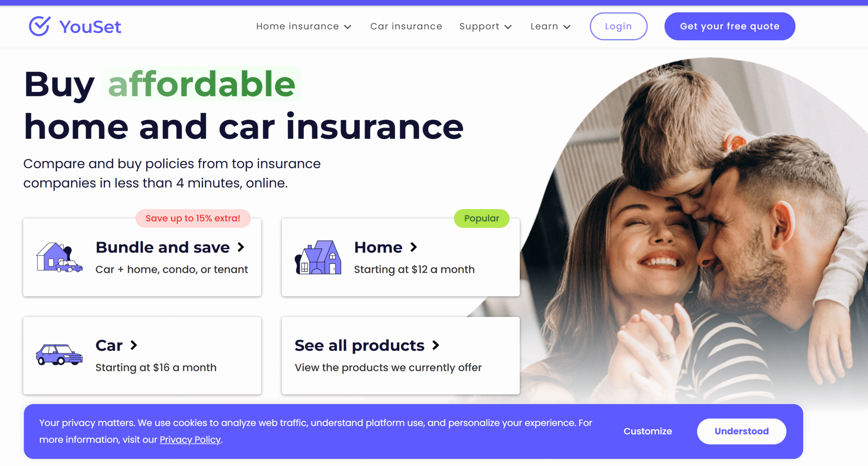The width and height of the screenshot is (868, 466).
Task: Click the arrow beside Home heading
Action: (413, 247)
